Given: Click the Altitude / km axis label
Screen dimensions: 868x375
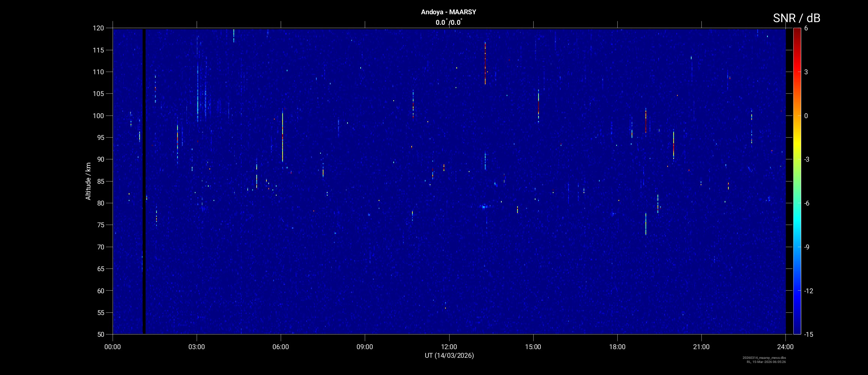Looking at the screenshot, I should (x=88, y=181).
